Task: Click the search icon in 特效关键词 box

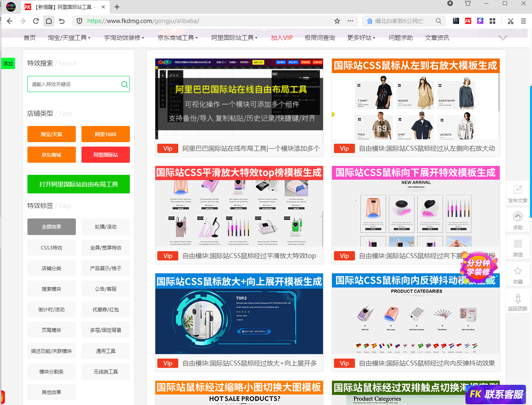Action: tap(125, 84)
